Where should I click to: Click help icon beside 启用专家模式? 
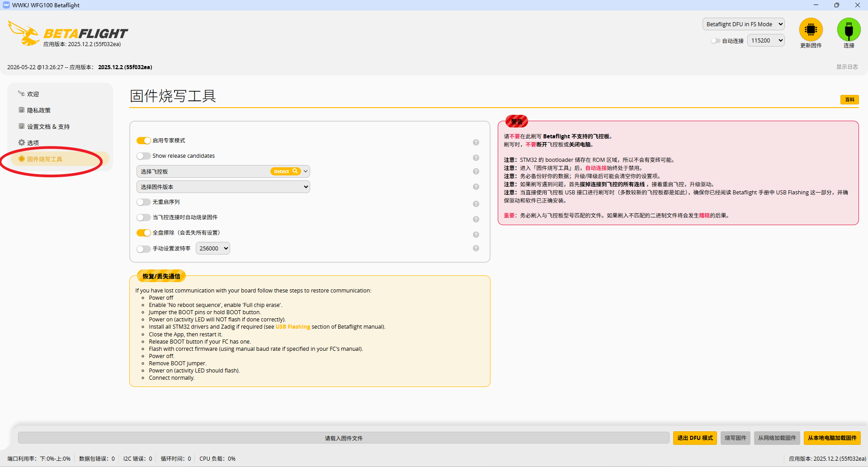coord(476,142)
